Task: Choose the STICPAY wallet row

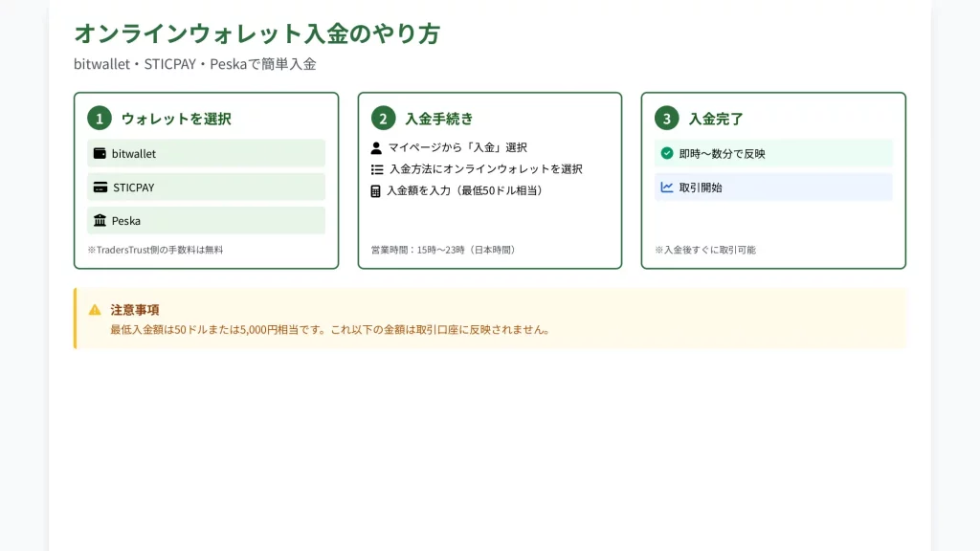Action: click(206, 187)
